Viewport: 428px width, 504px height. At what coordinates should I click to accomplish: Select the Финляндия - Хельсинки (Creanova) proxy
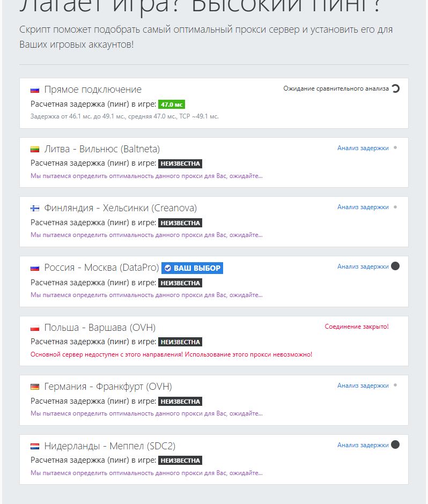point(120,208)
